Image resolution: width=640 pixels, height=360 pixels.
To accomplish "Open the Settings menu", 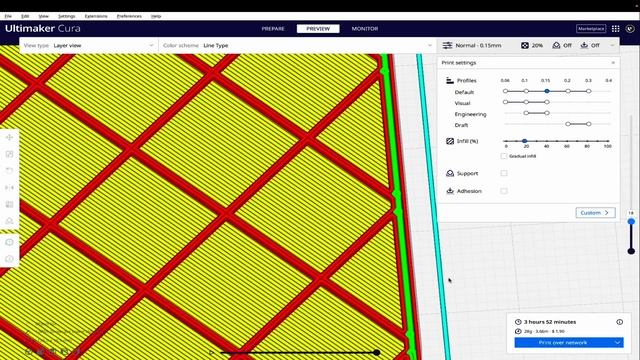I will [67, 16].
